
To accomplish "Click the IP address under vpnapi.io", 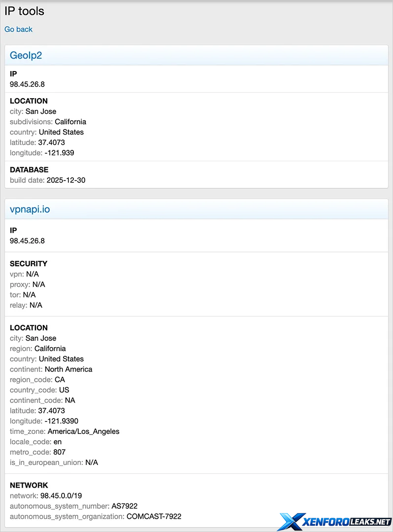I will coord(27,241).
